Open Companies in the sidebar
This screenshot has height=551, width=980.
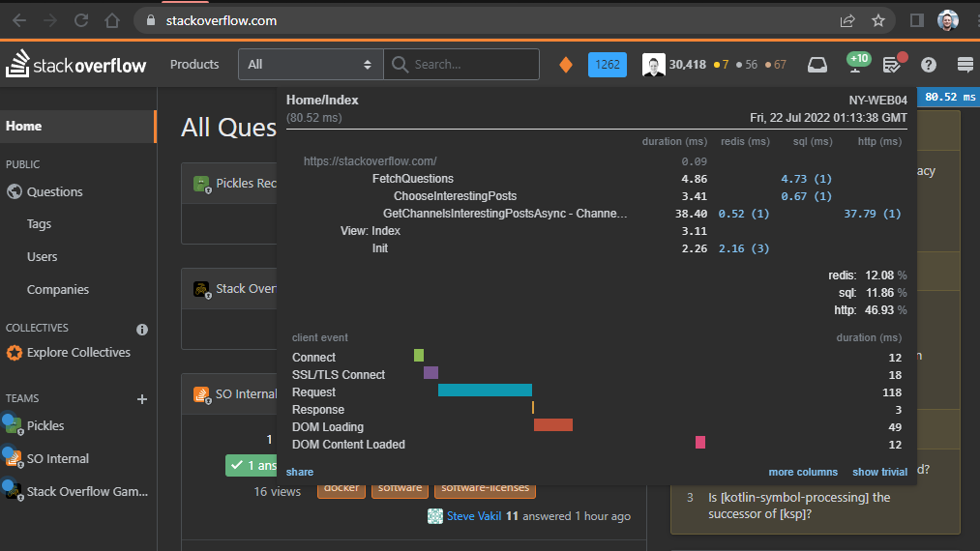57,289
